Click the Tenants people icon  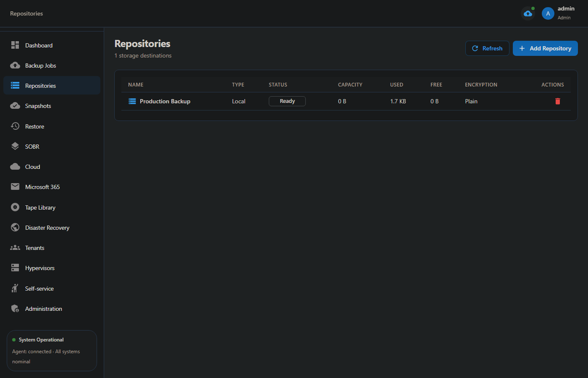[15, 247]
